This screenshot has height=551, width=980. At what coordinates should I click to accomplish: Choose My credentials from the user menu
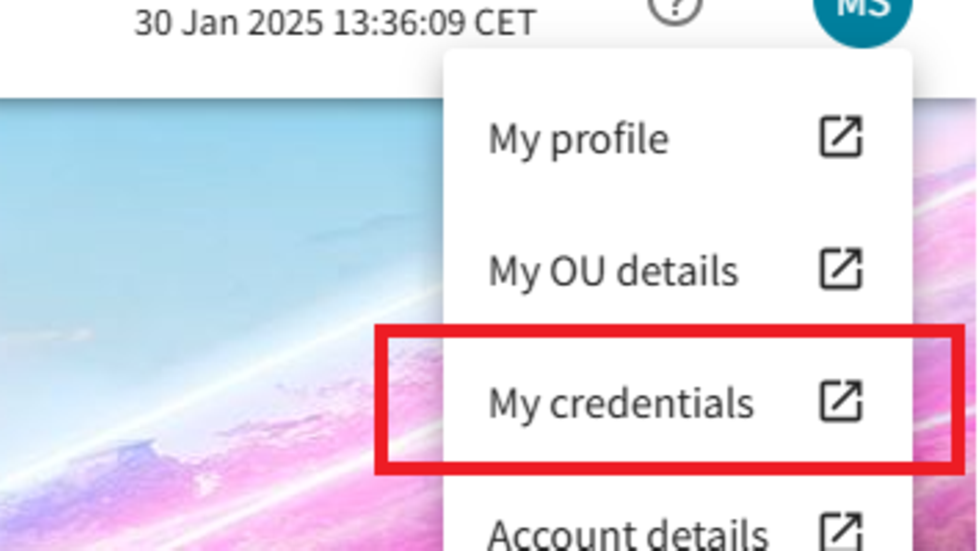[621, 403]
